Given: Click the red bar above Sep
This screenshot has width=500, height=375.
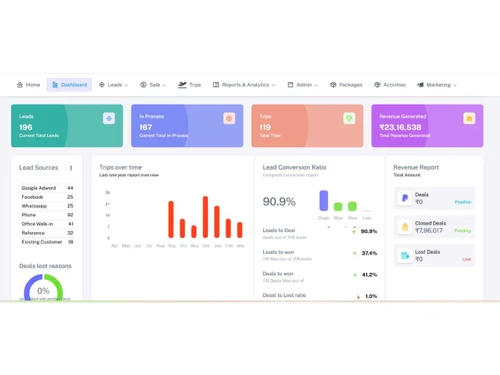Looking at the screenshot, I should [171, 219].
